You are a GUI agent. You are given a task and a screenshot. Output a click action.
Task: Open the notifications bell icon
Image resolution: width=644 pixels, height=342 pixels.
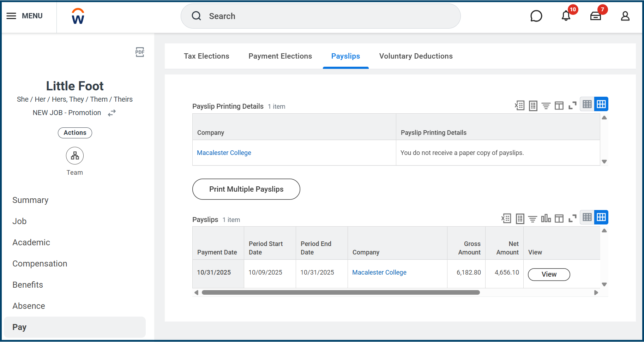point(566,16)
